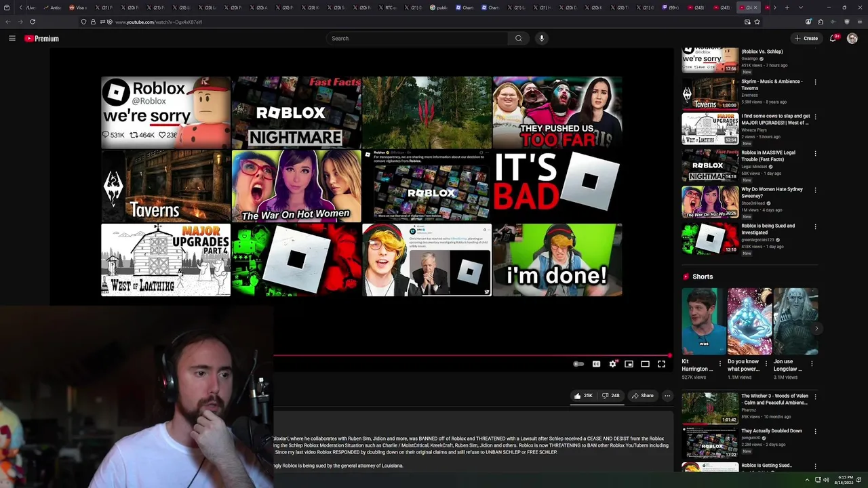Open YouTube notifications bell
868x488 pixels.
click(x=833, y=39)
